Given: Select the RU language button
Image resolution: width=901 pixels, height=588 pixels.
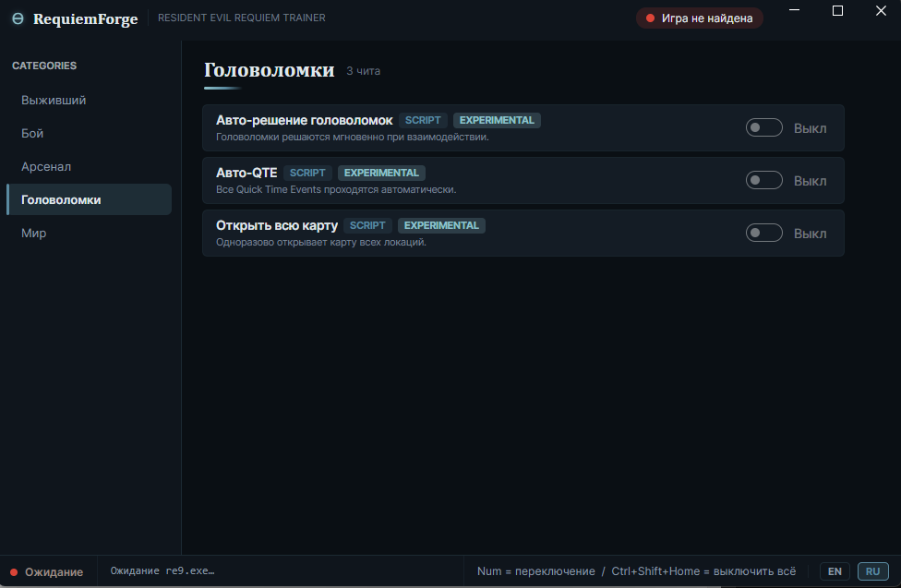Looking at the screenshot, I should click(x=873, y=571).
